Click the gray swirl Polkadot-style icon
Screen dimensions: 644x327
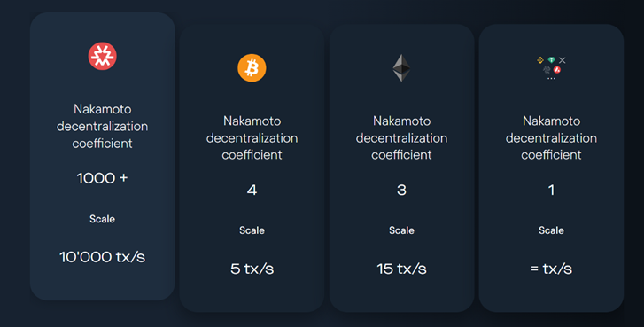pyautogui.click(x=547, y=70)
